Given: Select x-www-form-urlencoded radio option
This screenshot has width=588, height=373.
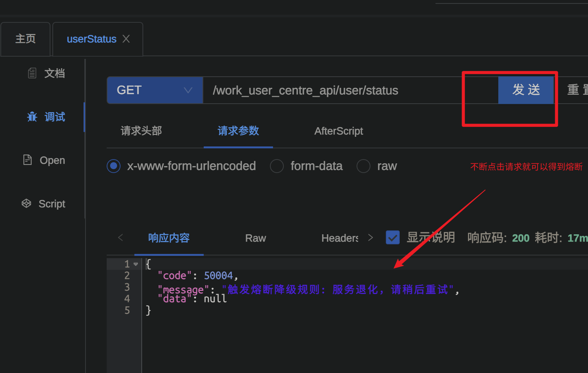Looking at the screenshot, I should 114,166.
